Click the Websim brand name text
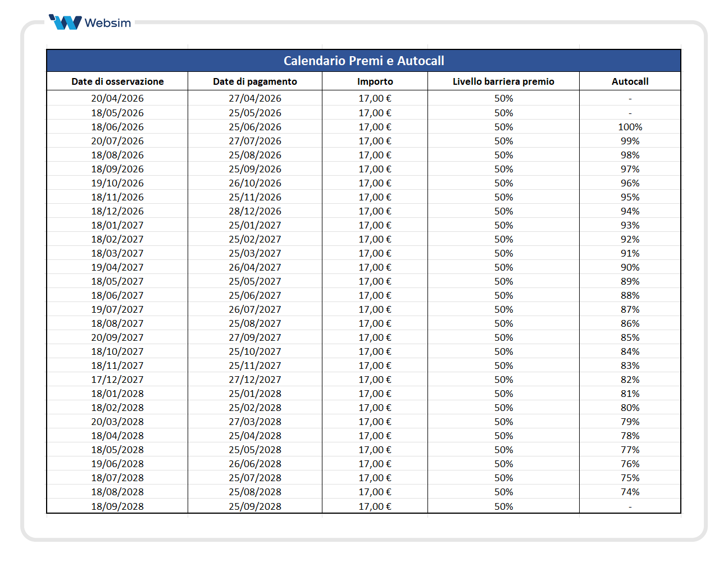 (x=107, y=23)
